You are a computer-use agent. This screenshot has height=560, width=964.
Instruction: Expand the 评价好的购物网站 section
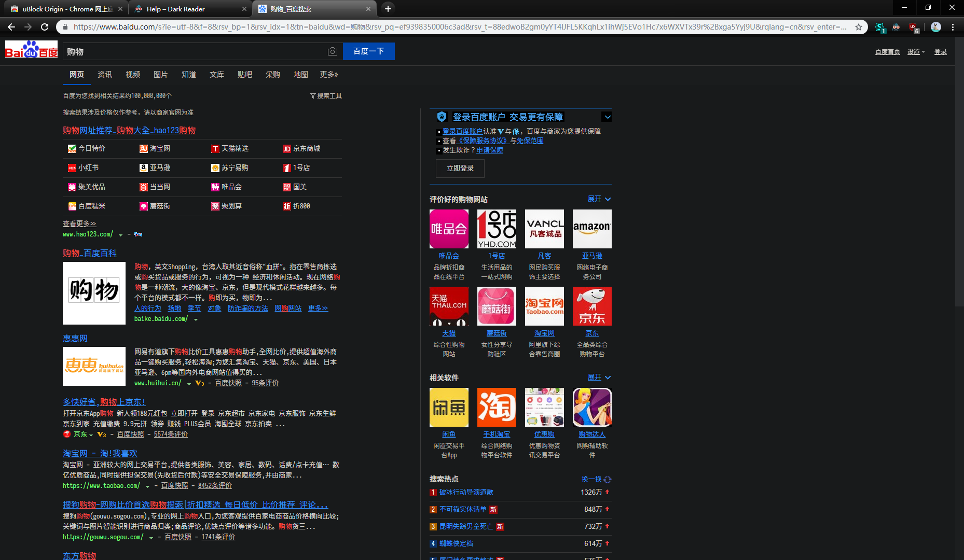point(599,199)
